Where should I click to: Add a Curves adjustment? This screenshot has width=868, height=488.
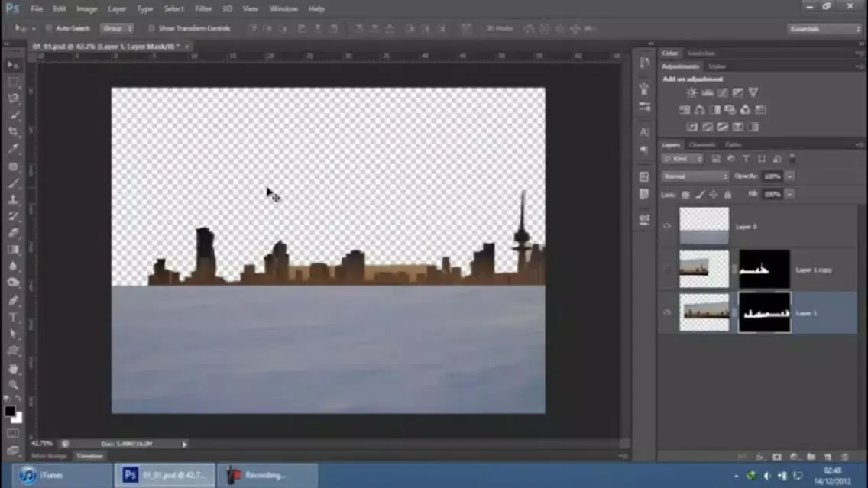pyautogui.click(x=722, y=92)
